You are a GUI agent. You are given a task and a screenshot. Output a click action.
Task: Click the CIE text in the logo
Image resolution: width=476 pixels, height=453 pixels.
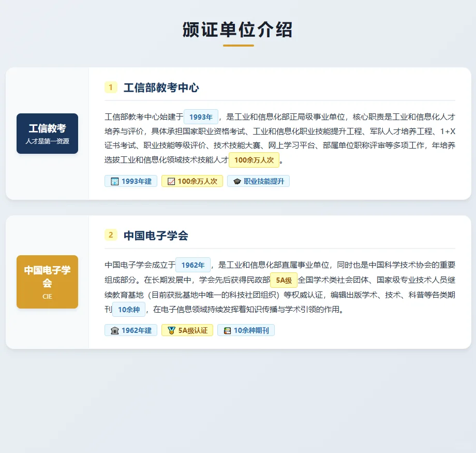click(x=48, y=297)
